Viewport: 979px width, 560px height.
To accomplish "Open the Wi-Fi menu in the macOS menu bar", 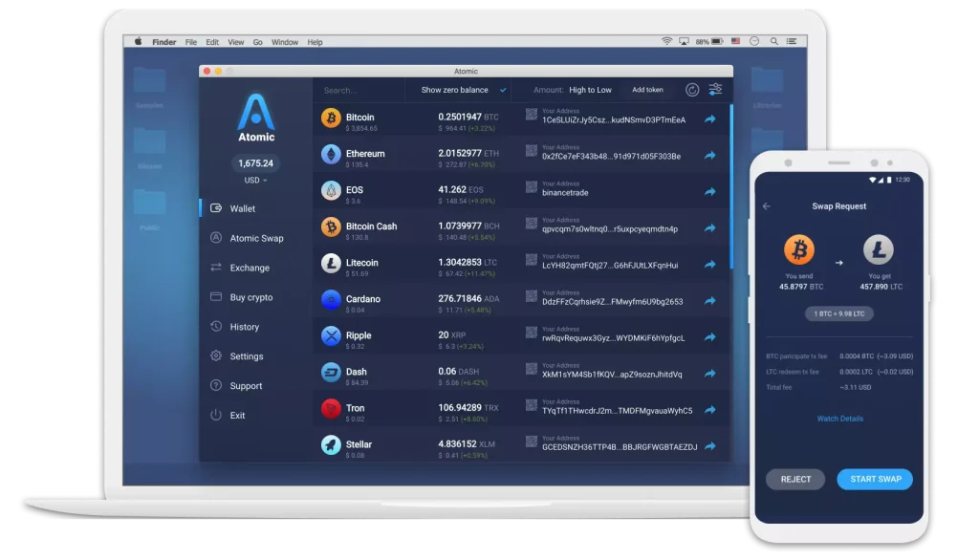I will tap(666, 41).
